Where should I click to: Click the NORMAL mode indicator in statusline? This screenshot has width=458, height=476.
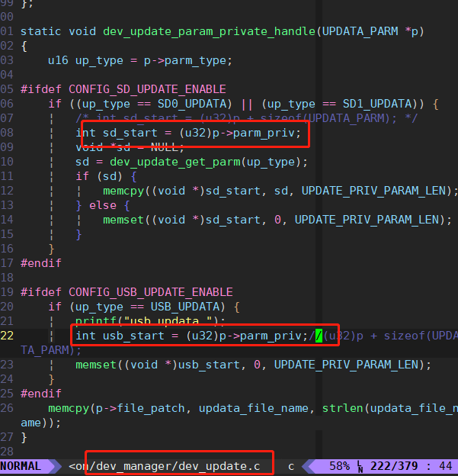pyautogui.click(x=21, y=466)
